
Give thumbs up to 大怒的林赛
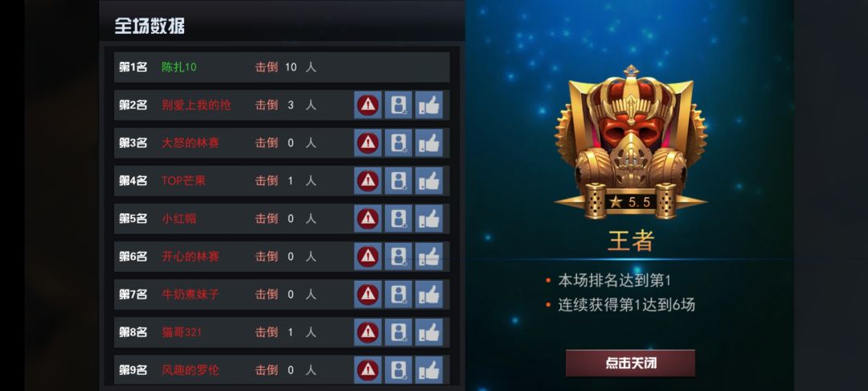[x=429, y=143]
